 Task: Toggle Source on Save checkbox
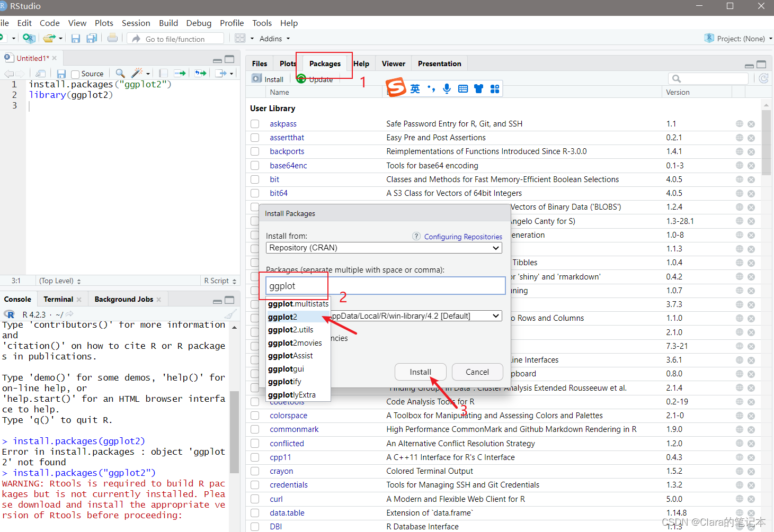75,74
